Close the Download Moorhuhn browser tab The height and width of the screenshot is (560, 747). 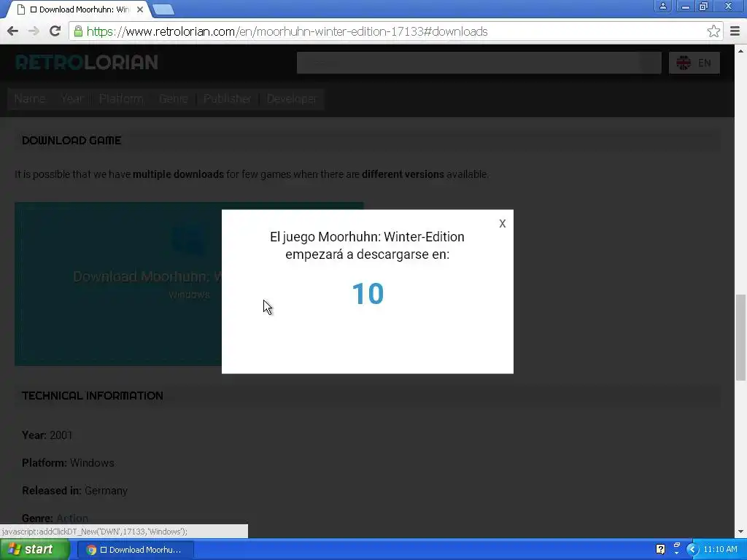(x=140, y=9)
